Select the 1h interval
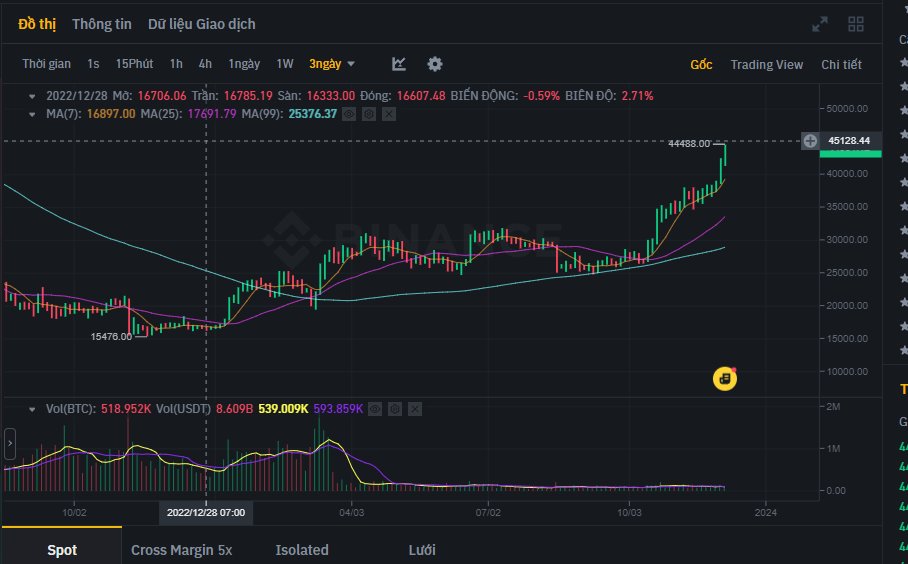Screen dimensions: 908x564 (176, 64)
